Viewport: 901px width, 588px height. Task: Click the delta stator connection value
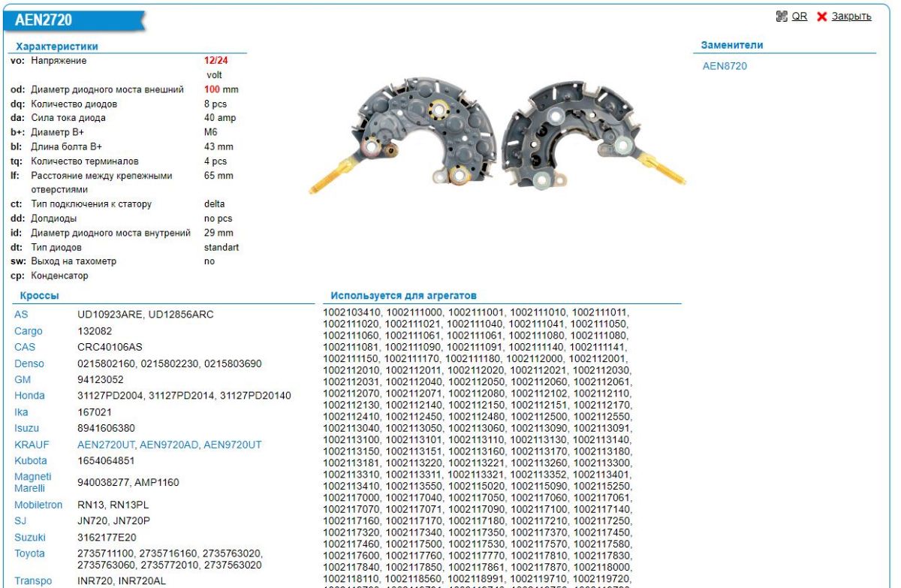click(215, 204)
